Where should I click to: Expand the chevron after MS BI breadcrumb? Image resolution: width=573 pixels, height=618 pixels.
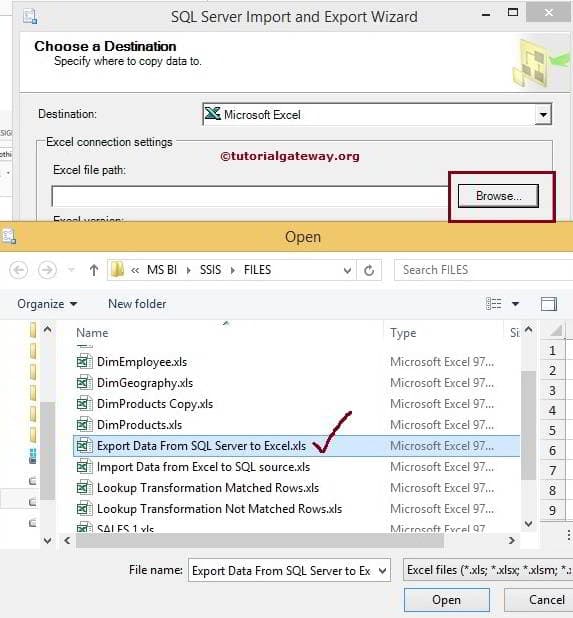click(x=188, y=270)
